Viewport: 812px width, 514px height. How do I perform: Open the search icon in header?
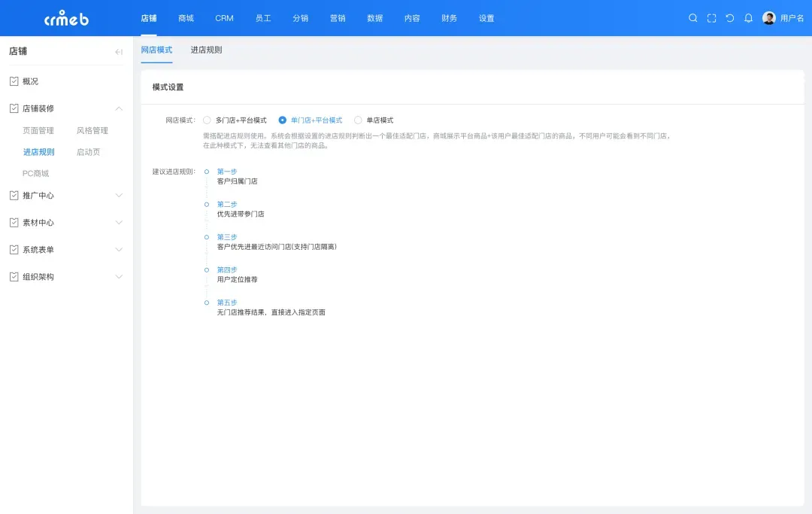click(693, 18)
